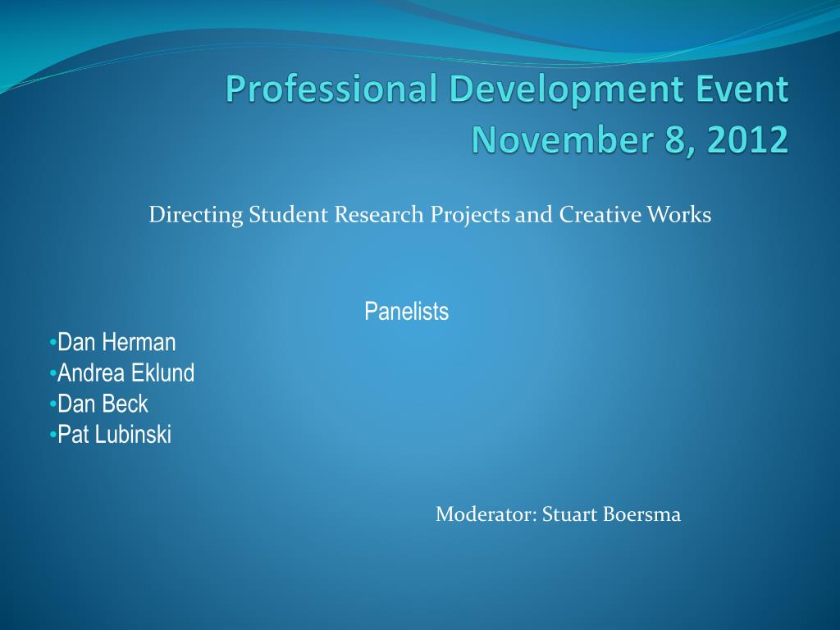Viewport: 840px width, 630px height.
Task: Click the 'Andrea Eklund' panelist name
Action: point(126,373)
